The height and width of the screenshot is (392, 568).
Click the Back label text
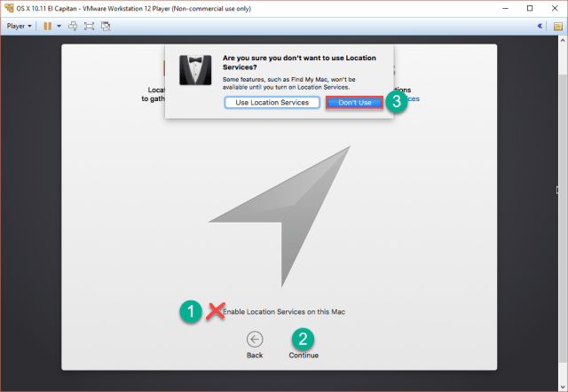click(x=255, y=355)
